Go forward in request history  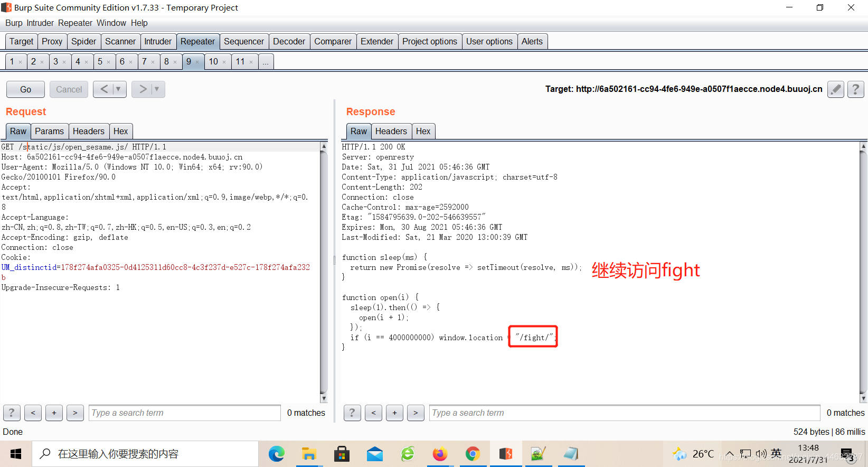point(143,89)
